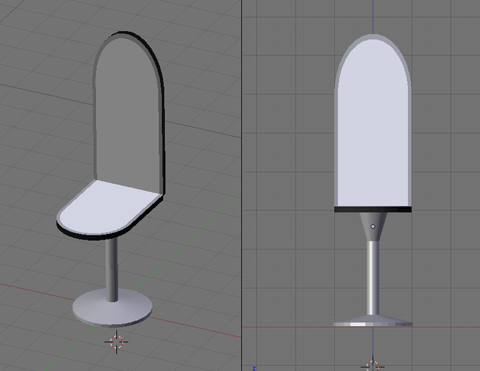480x371 pixels.
Task: Click the 3D cursor in the front view
Action: (x=373, y=365)
